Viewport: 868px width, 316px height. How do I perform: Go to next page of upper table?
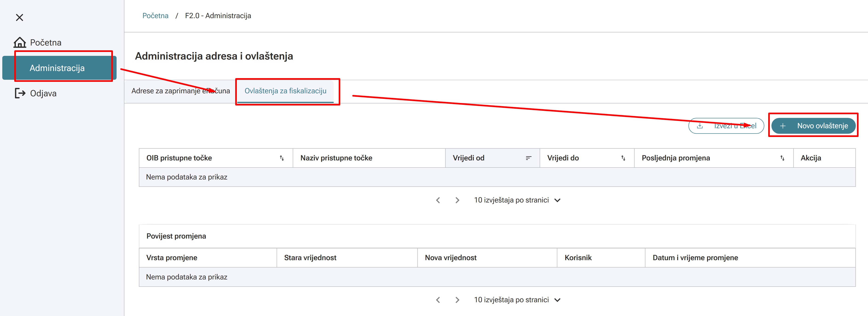(457, 200)
